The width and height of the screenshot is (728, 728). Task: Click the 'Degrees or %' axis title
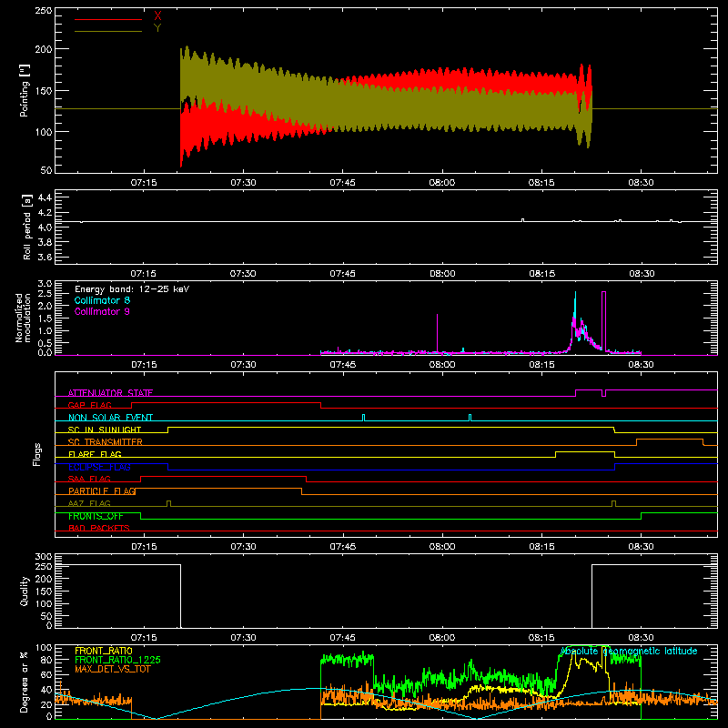point(25,682)
